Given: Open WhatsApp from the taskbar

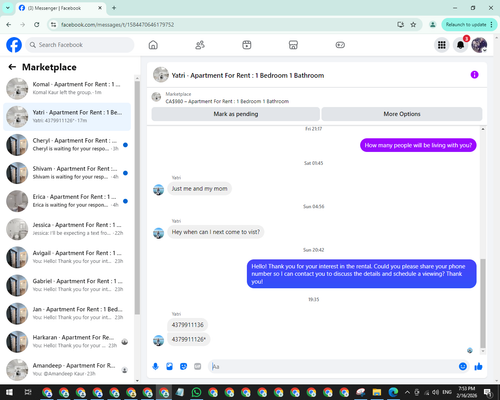Looking at the screenshot, I should 196,392.
